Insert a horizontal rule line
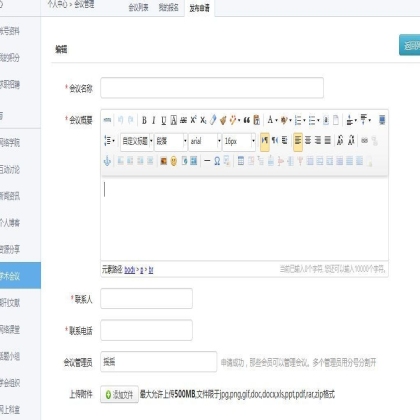The height and width of the screenshot is (420, 420). point(207,161)
